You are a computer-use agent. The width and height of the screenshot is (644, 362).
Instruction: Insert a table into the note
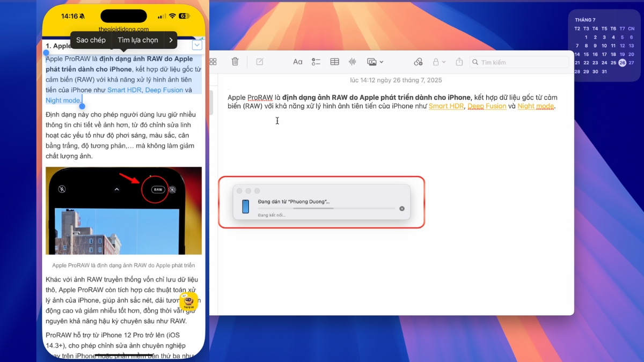point(334,62)
